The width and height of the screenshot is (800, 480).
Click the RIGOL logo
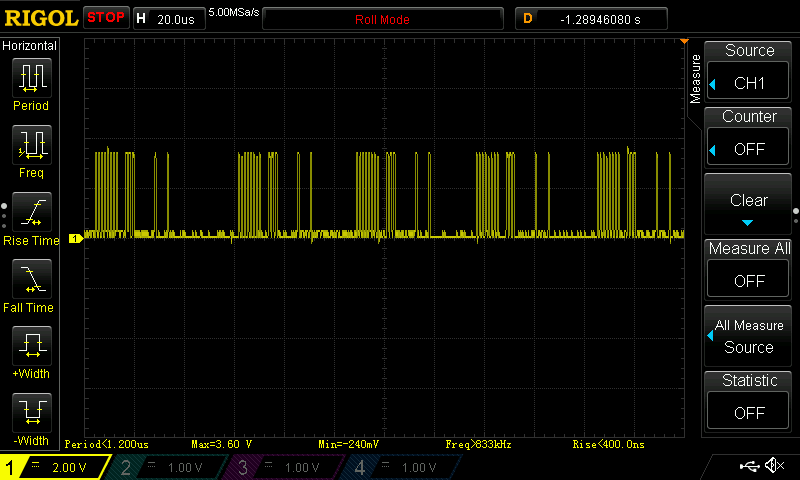click(41, 19)
